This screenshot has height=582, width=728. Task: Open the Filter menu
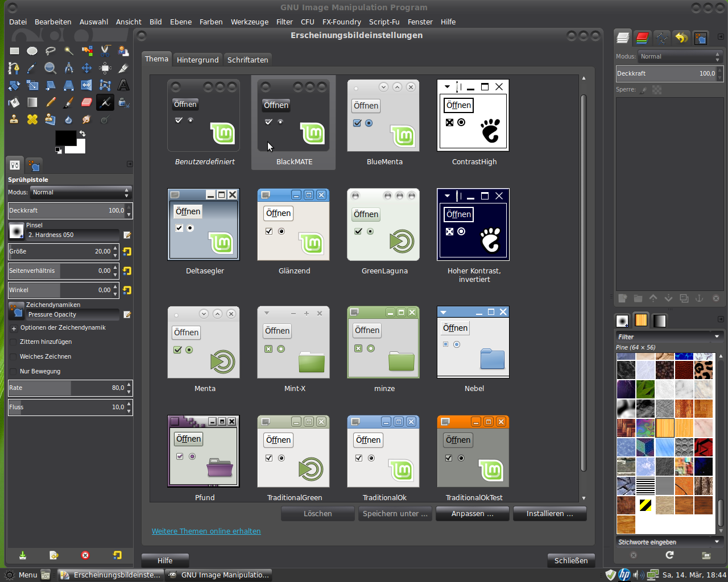[x=284, y=22]
